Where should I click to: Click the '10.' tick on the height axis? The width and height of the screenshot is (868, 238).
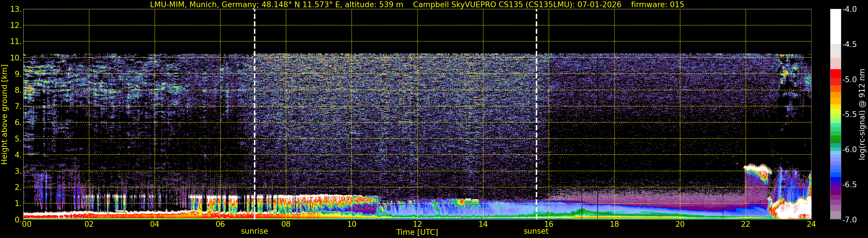coord(16,58)
